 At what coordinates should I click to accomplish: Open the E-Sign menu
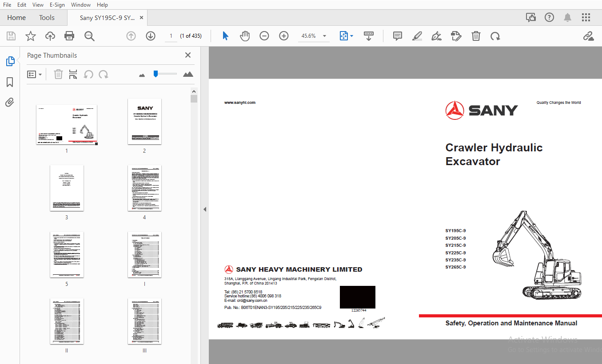tap(57, 5)
